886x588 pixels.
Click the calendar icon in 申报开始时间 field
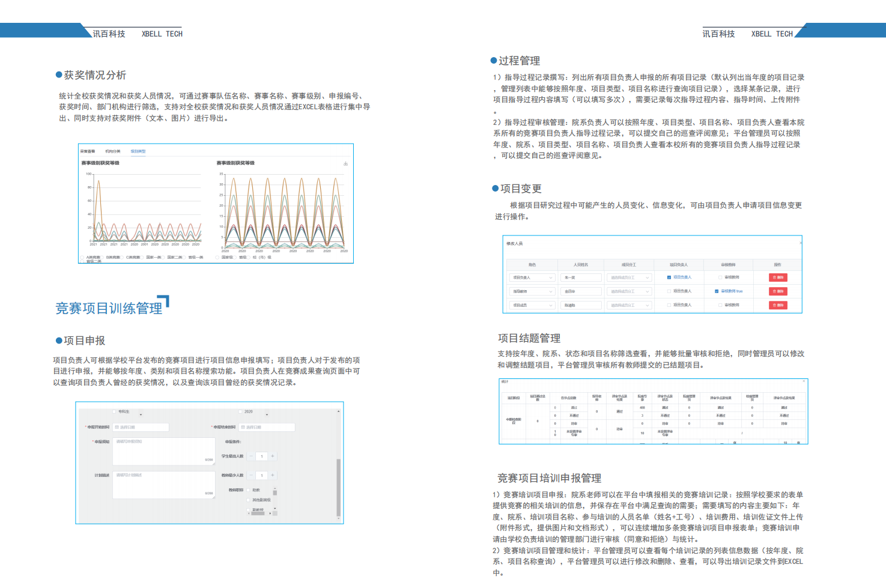117,427
